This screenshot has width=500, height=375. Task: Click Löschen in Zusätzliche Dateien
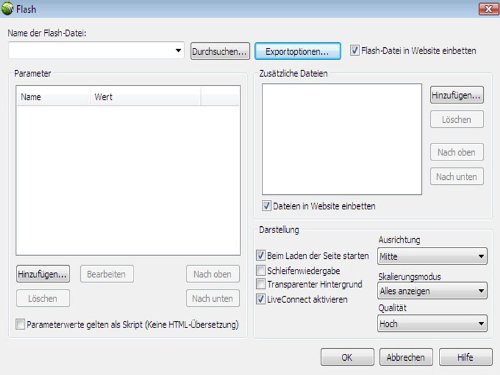tap(457, 119)
